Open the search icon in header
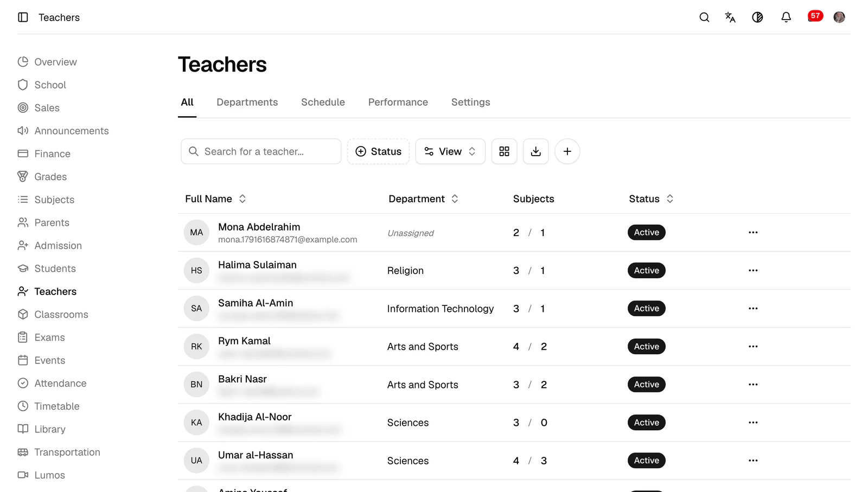 (704, 17)
